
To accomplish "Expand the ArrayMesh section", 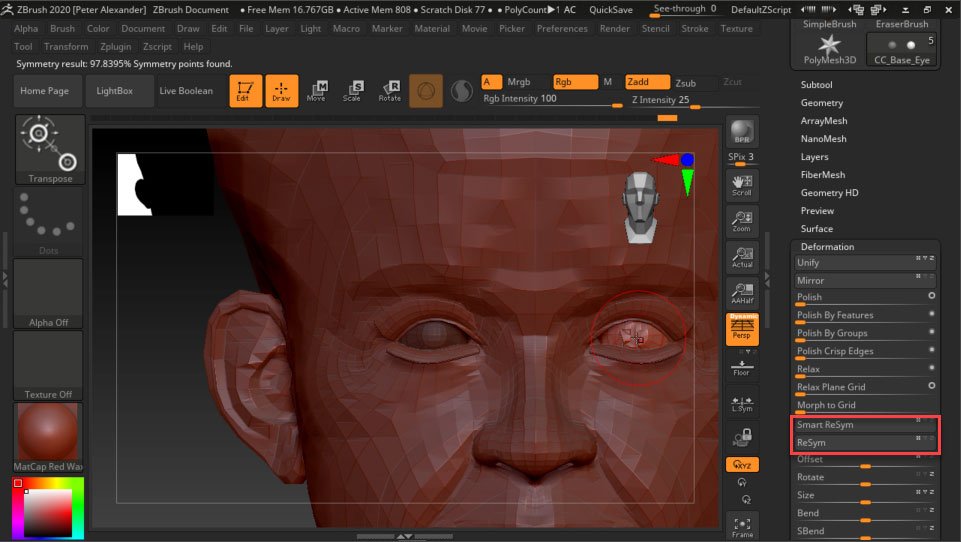I will 824,121.
